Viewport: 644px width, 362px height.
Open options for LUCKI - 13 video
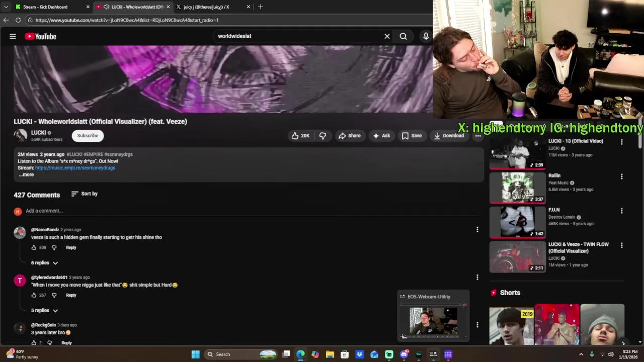[621, 142]
